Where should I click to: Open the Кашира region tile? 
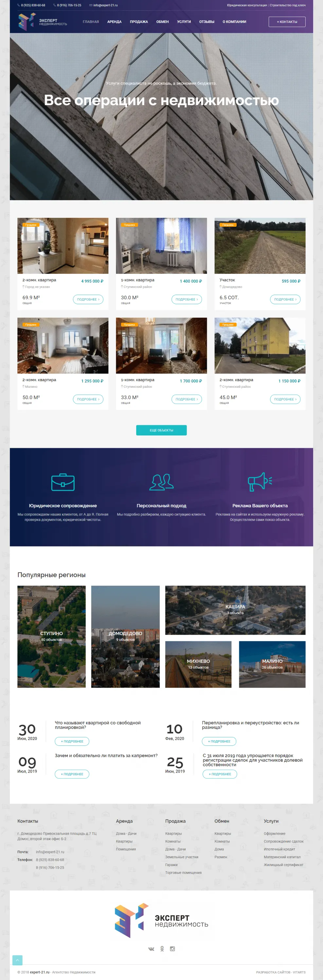pyautogui.click(x=235, y=610)
